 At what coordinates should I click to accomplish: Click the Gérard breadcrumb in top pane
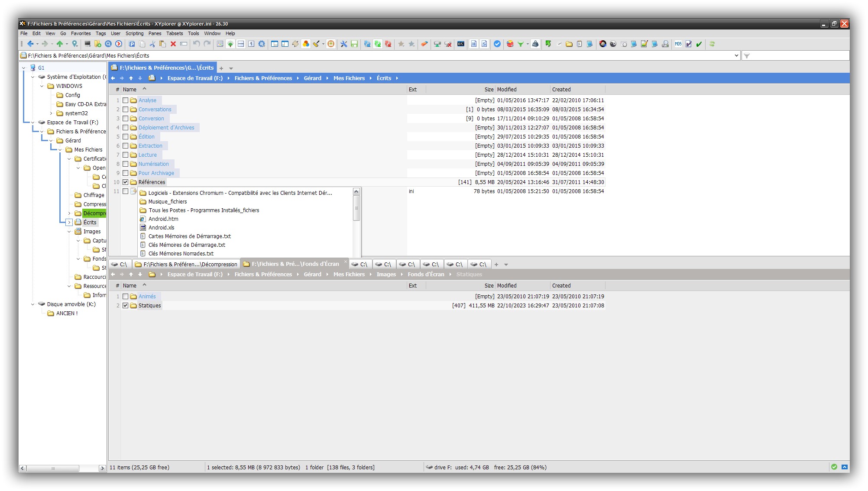click(312, 78)
